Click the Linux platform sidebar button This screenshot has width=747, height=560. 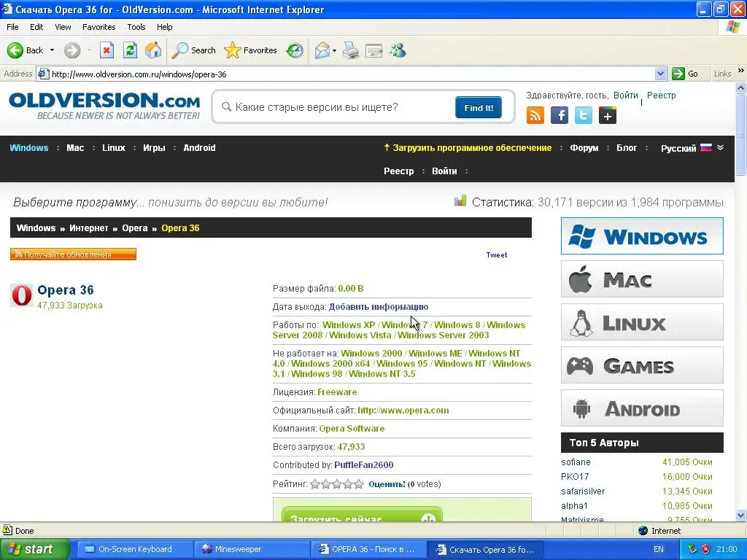click(642, 322)
